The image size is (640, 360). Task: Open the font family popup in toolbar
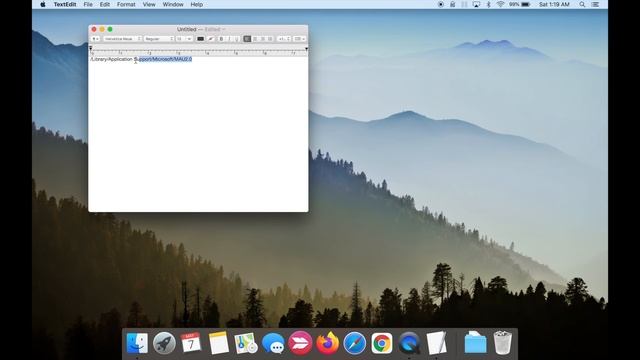[122, 39]
